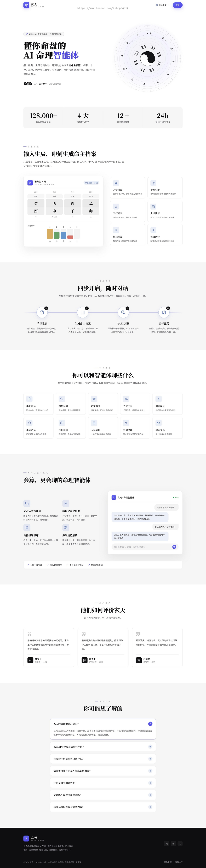Screen dimensions: 206x868
Task: Click the 卯 earthly branch tile
Action: (x=91, y=211)
